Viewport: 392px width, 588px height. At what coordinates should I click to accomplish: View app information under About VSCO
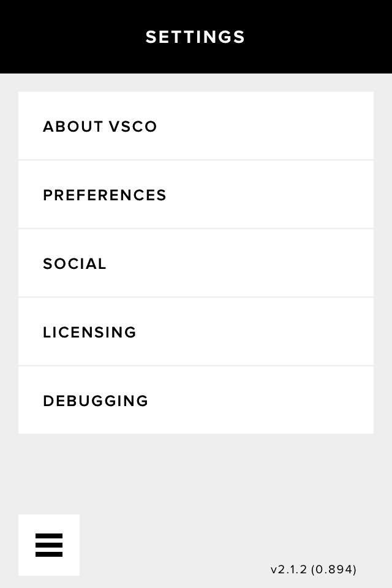pyautogui.click(x=196, y=126)
